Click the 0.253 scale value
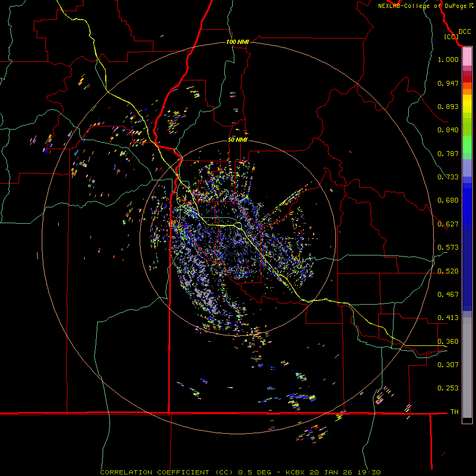 (448, 388)
